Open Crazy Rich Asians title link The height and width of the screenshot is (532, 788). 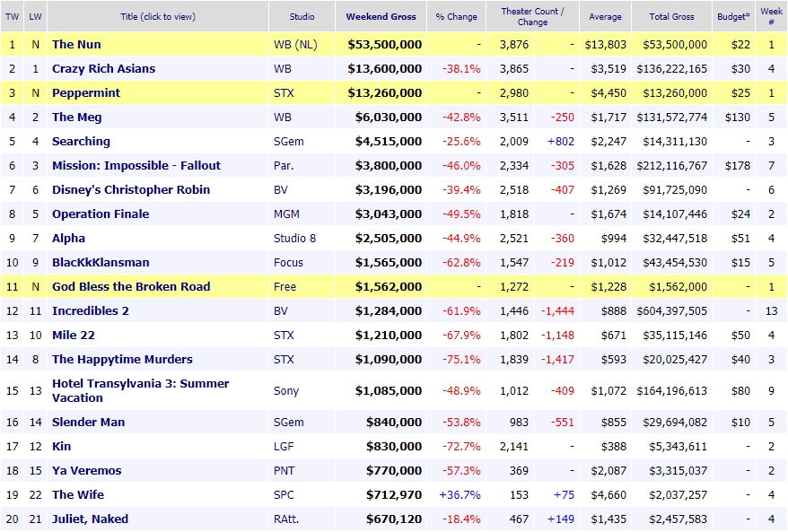click(103, 68)
